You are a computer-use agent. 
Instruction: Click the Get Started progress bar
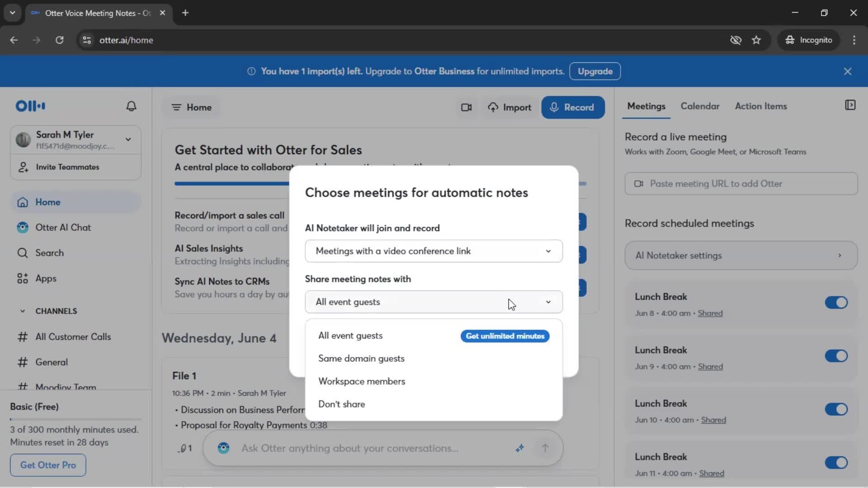pos(231,183)
